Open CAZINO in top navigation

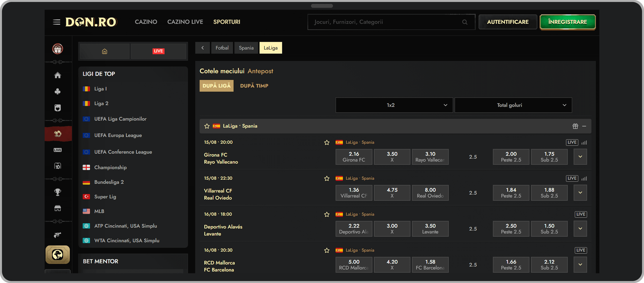point(146,22)
